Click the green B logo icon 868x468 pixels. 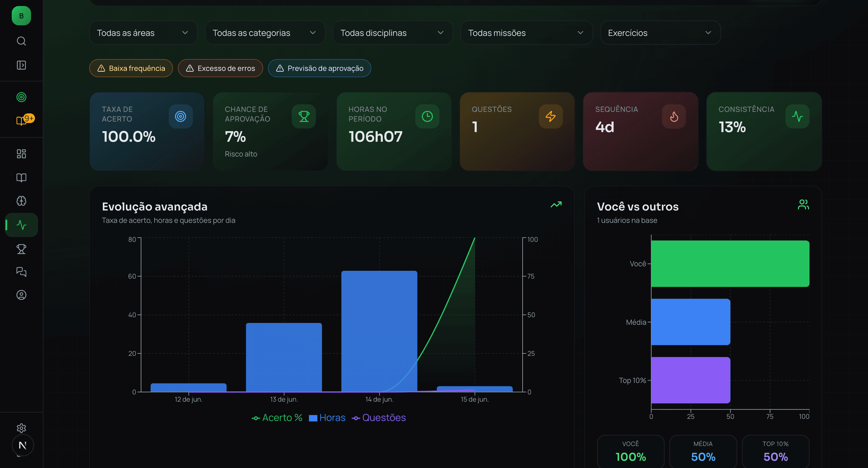21,16
